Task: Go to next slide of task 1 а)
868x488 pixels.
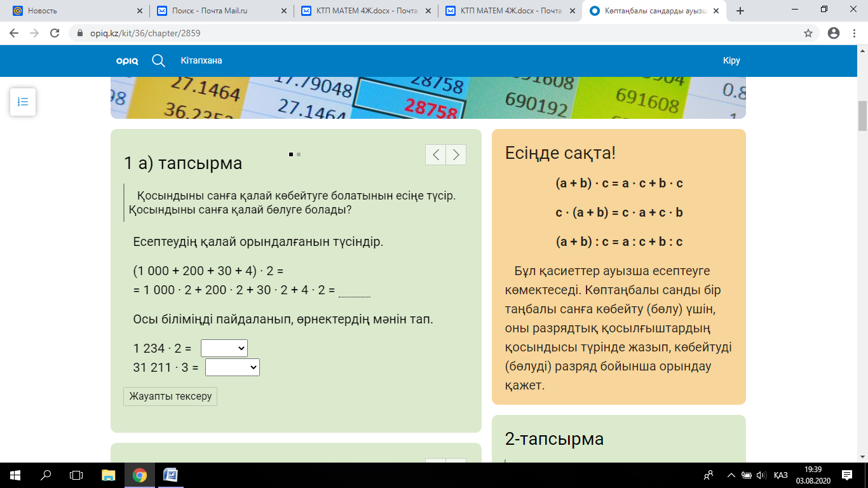Action: [x=456, y=154]
